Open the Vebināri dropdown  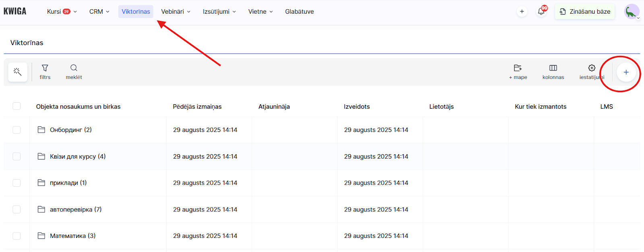click(175, 12)
